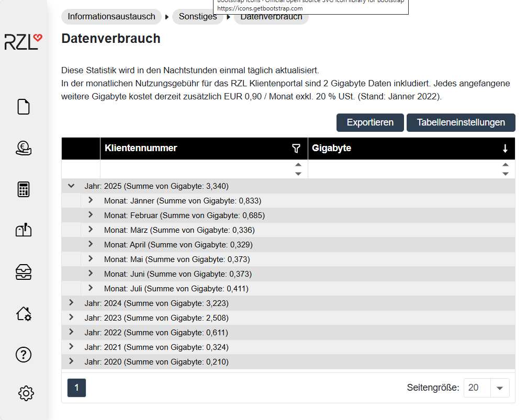
Task: Click the Klientennummer filter input field
Action: click(x=196, y=169)
